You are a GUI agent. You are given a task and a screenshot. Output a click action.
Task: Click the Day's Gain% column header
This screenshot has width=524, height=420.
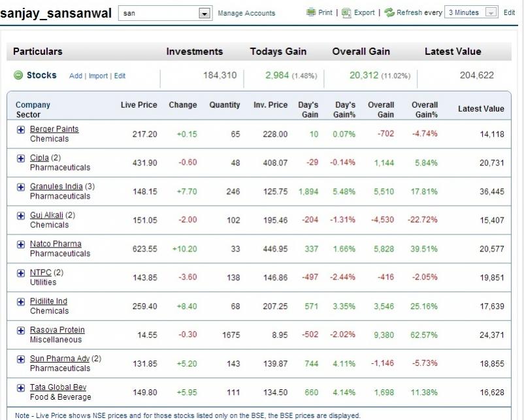(344, 110)
